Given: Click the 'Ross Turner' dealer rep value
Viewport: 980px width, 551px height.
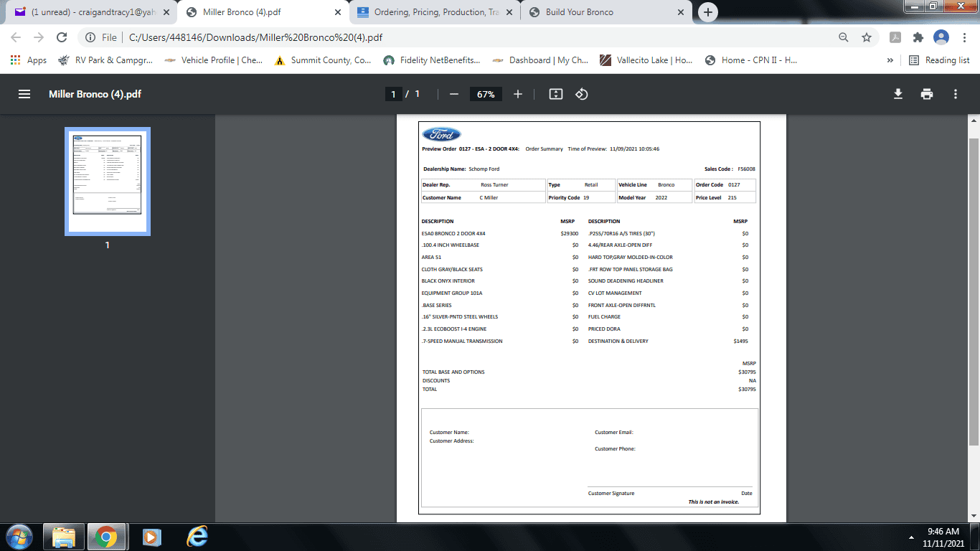Looking at the screenshot, I should pos(494,185).
